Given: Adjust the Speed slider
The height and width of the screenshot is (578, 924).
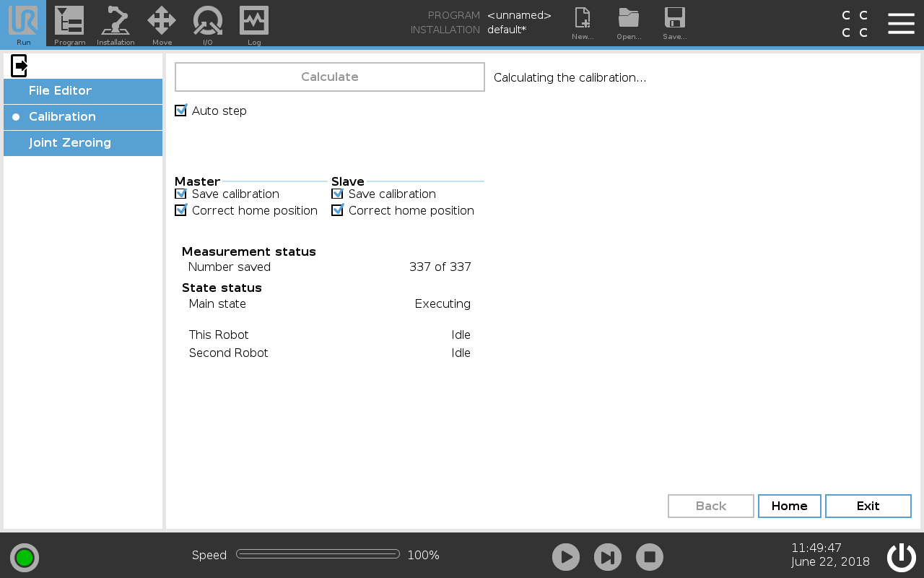Looking at the screenshot, I should pyautogui.click(x=318, y=554).
